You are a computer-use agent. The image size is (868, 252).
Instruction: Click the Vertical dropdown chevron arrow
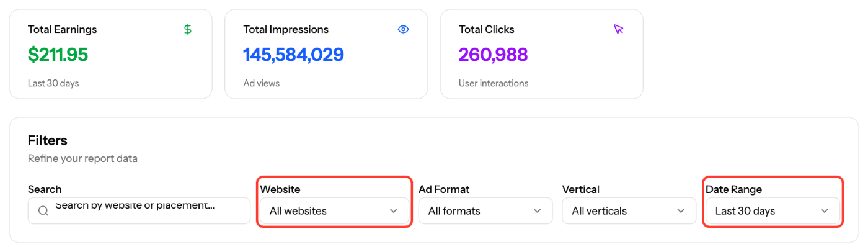click(681, 211)
